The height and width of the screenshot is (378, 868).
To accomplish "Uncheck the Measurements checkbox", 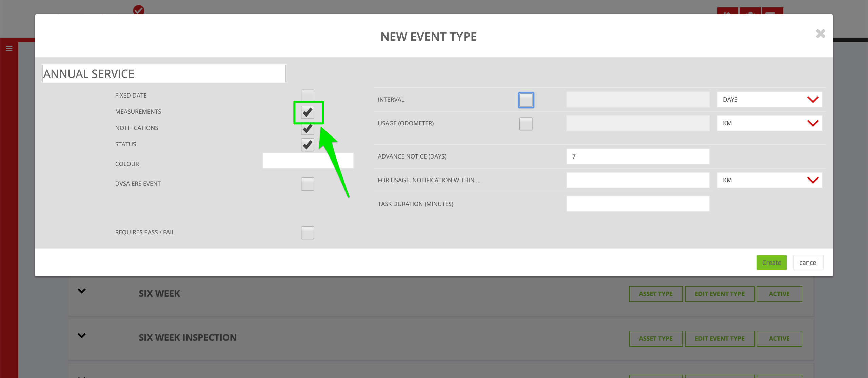I will pyautogui.click(x=308, y=112).
